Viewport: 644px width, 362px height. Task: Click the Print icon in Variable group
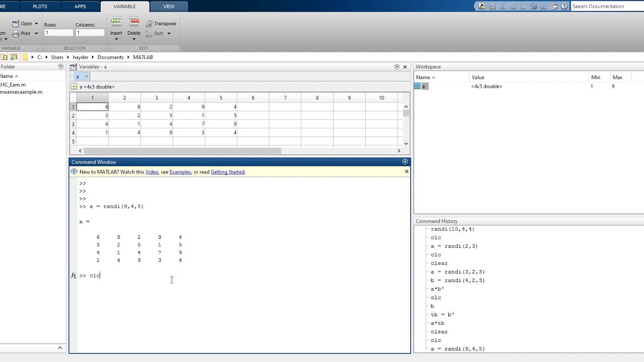(16, 34)
